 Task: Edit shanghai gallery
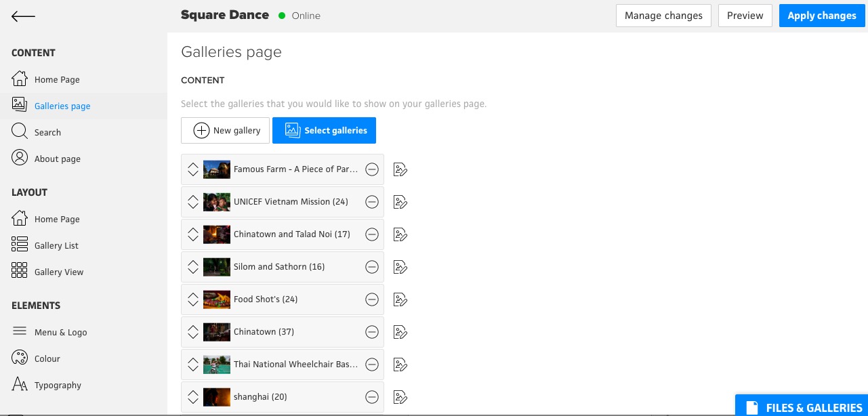tap(400, 397)
